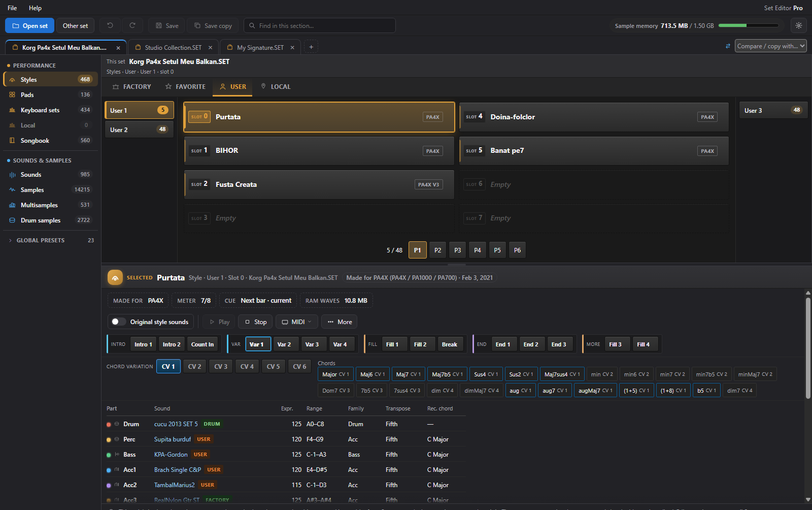Image resolution: width=812 pixels, height=510 pixels.
Task: Click the detail panel vertical scrollbar
Action: (808, 348)
